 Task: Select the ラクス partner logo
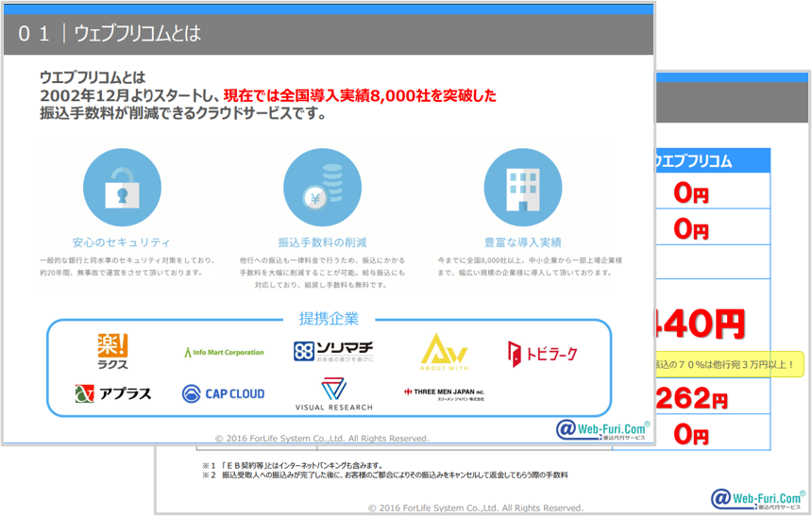pos(112,352)
